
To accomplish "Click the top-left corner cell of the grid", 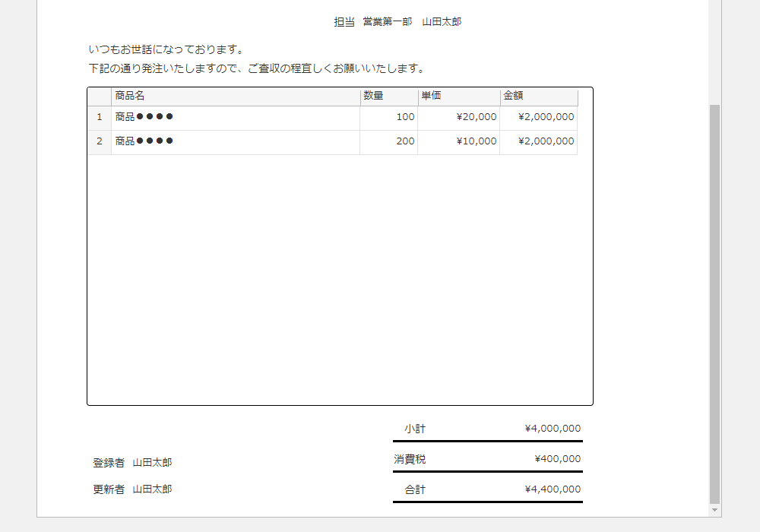I will point(99,97).
